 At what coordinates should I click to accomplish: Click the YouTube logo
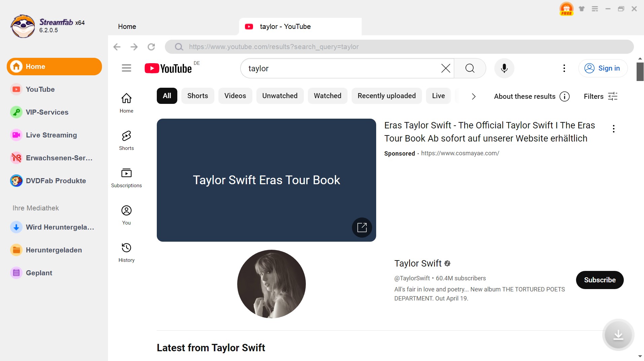(x=168, y=68)
